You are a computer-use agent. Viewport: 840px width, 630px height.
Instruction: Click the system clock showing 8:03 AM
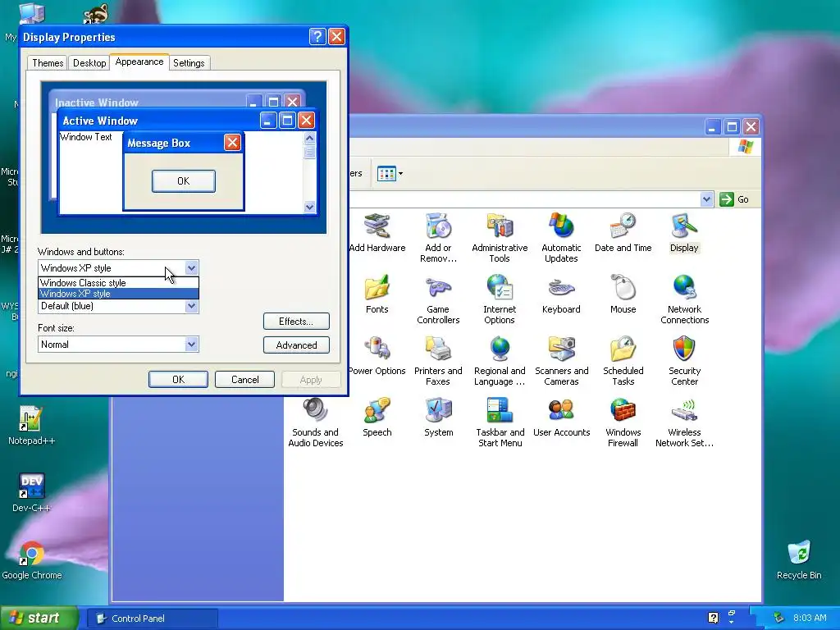[x=810, y=618]
